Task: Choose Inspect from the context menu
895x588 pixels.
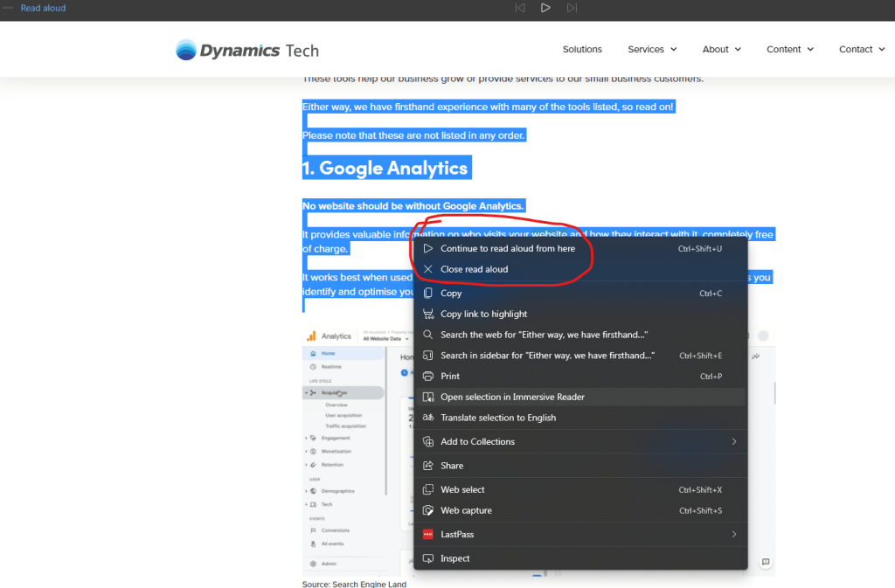Action: click(580, 558)
